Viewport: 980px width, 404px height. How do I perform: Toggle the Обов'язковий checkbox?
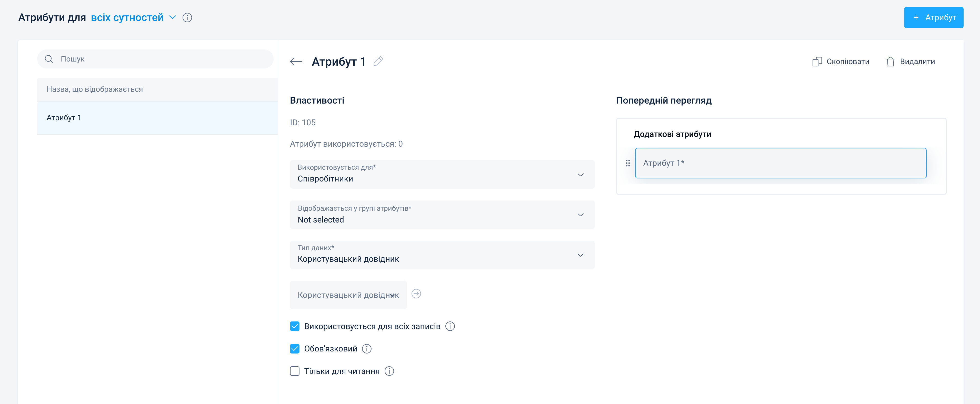[x=295, y=349]
